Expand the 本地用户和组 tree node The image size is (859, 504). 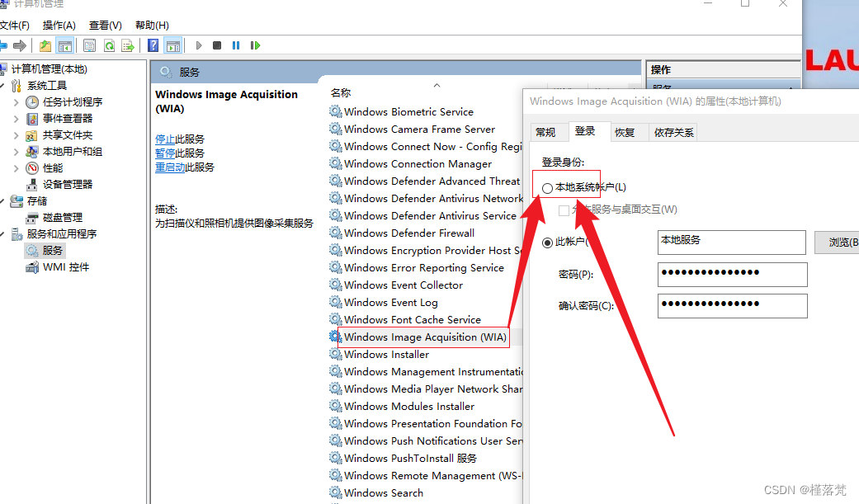click(x=16, y=152)
